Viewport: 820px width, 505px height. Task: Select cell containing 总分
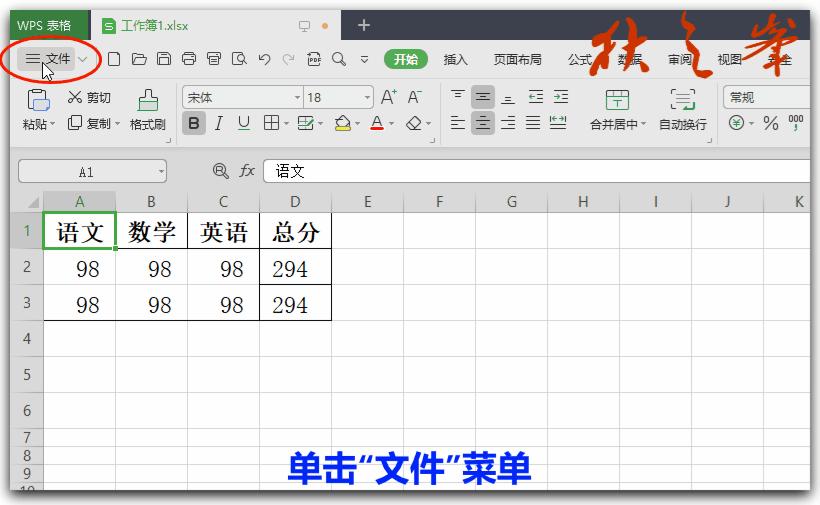pyautogui.click(x=295, y=231)
